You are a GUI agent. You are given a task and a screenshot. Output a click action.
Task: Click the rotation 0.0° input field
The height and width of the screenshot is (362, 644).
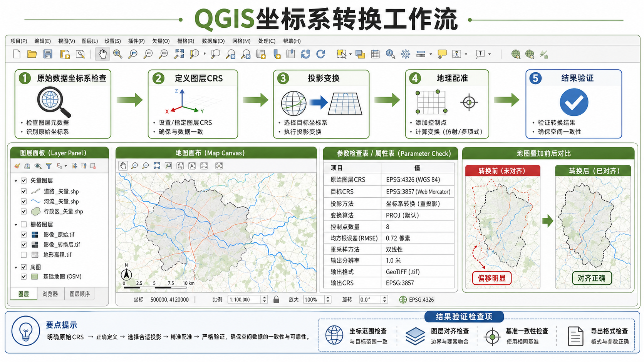(x=370, y=299)
